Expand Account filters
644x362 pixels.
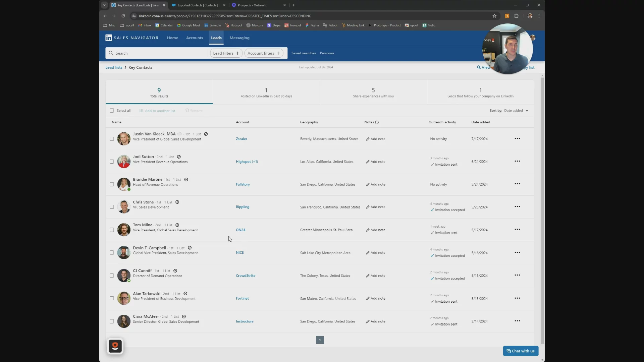[264, 53]
